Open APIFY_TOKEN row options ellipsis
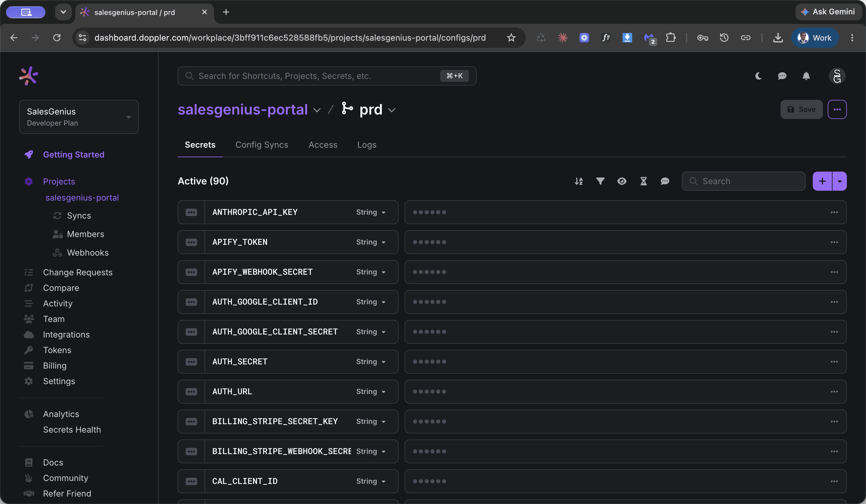 (x=834, y=242)
